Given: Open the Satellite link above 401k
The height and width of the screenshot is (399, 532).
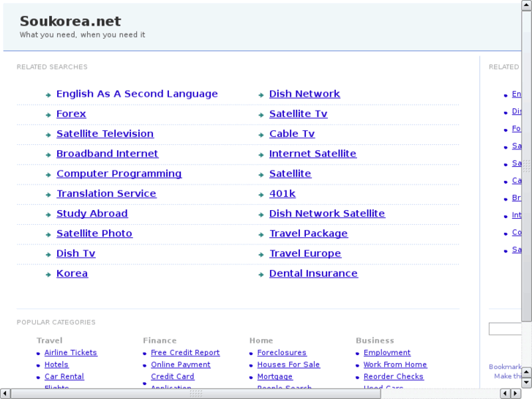Looking at the screenshot, I should (290, 174).
